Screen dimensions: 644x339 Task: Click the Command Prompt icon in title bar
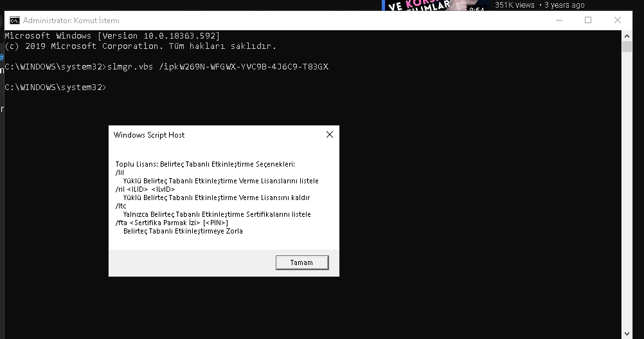click(x=15, y=21)
